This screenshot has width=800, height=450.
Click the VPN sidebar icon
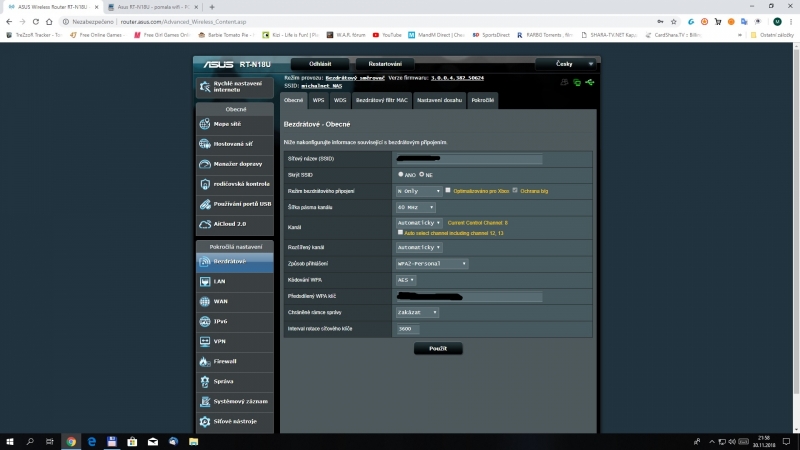point(205,341)
